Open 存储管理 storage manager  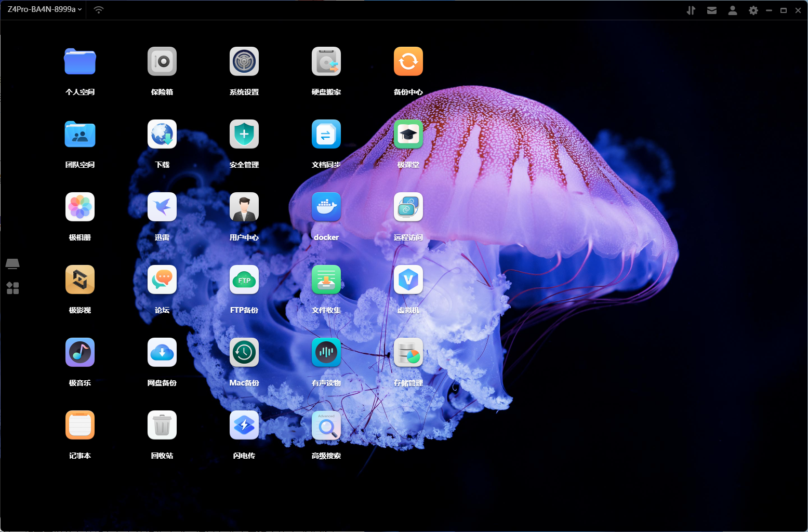coord(408,353)
